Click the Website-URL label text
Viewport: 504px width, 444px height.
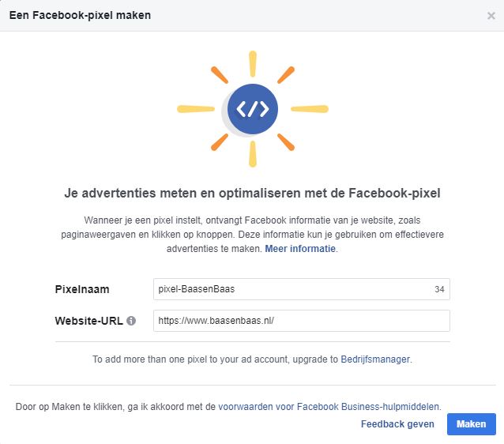89,321
